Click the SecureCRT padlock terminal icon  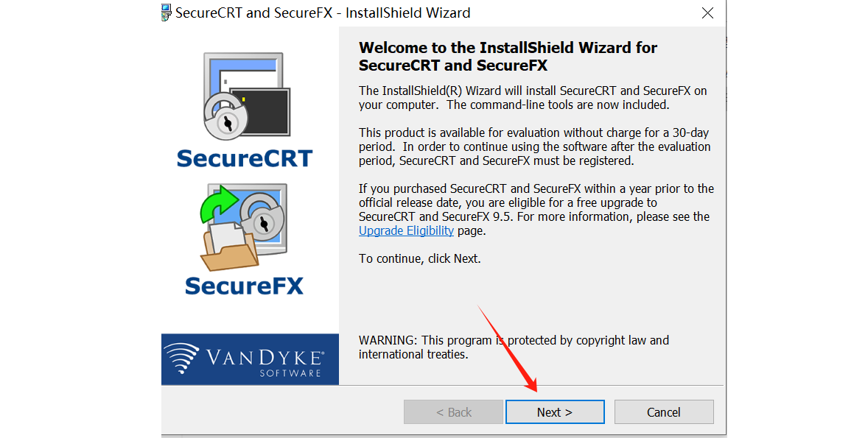[247, 96]
